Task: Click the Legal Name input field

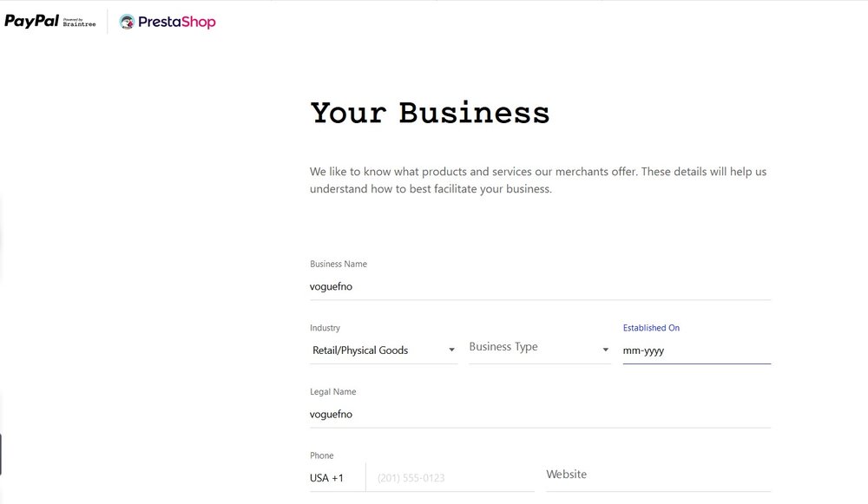Action: point(538,415)
